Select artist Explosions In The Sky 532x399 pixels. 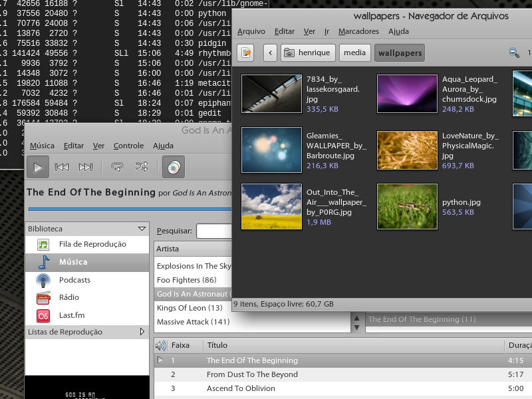(x=193, y=266)
